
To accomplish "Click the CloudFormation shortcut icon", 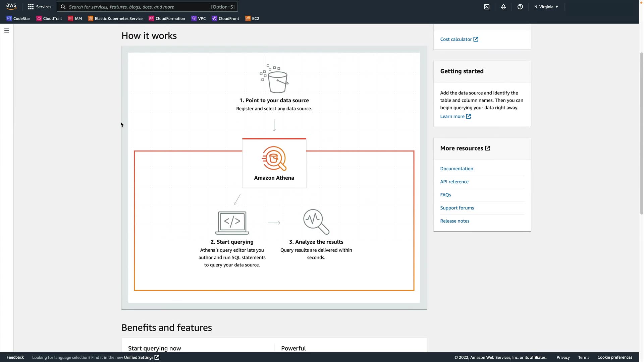I will coord(151,18).
